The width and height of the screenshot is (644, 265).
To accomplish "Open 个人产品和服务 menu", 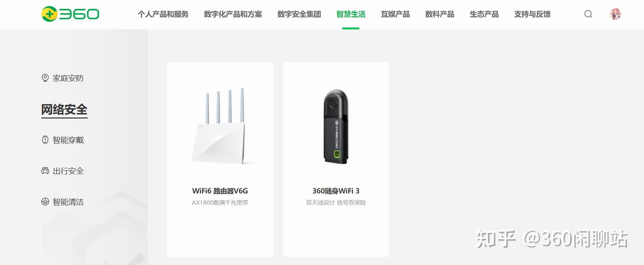I will click(163, 14).
